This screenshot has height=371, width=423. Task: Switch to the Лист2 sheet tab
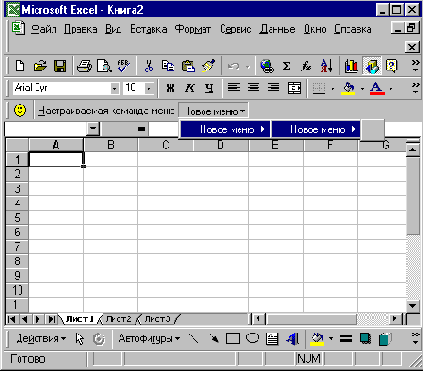[x=118, y=319]
